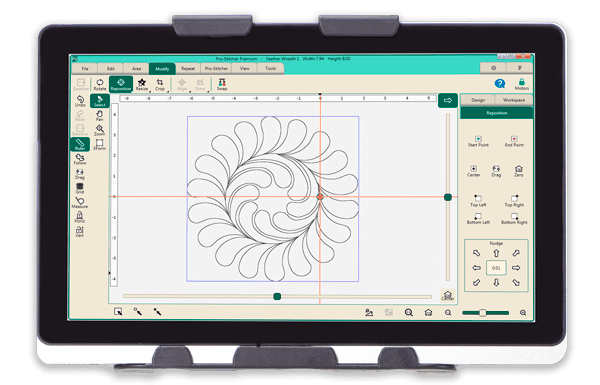Click the Undo button in sidebar
600x385 pixels.
pos(80,101)
